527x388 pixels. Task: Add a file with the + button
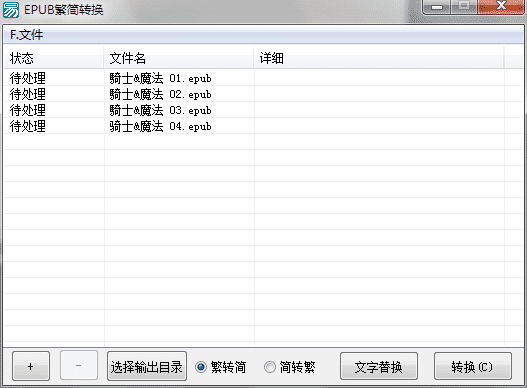[31, 366]
